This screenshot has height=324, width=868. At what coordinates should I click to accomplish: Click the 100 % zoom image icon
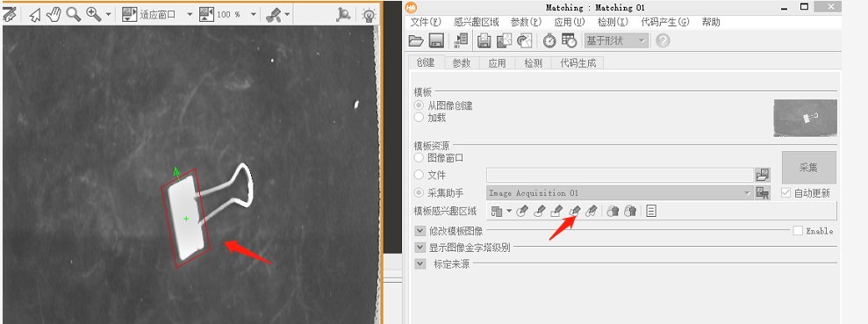[x=206, y=14]
